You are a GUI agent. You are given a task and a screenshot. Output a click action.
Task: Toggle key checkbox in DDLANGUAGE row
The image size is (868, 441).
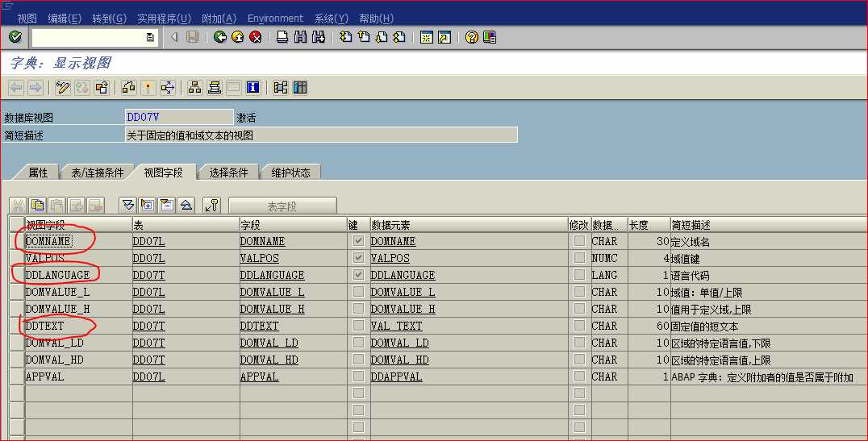point(358,274)
